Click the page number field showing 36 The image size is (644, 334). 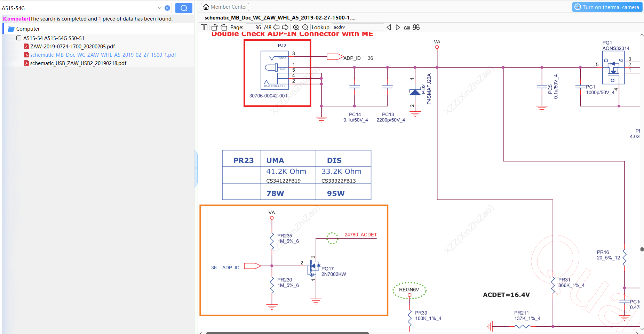coord(254,27)
